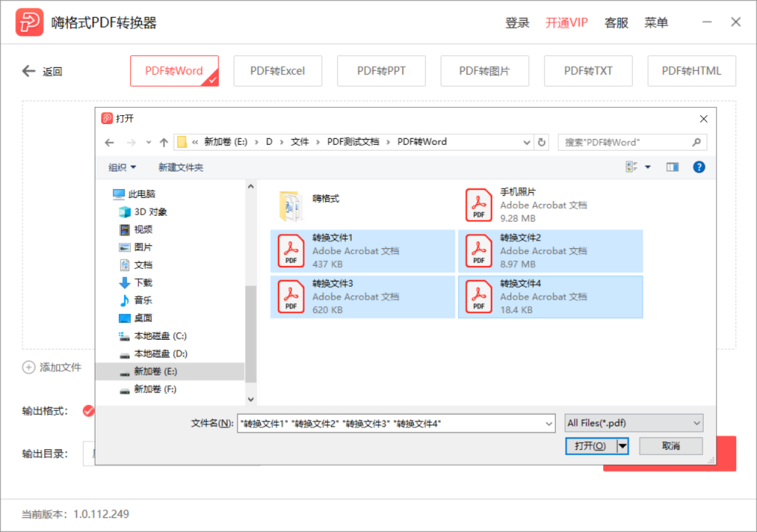Click the 本地磁盘 (C:) drive icon

(x=124, y=336)
